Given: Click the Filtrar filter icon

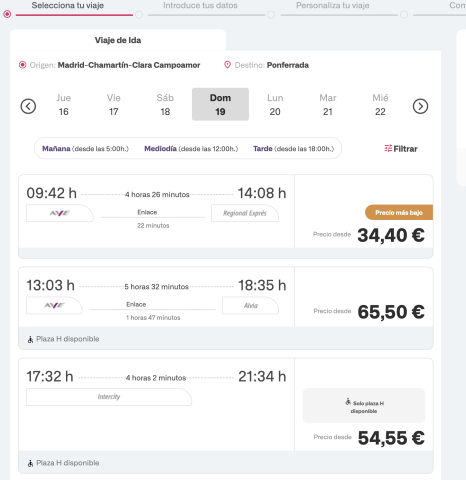Looking at the screenshot, I should [x=388, y=148].
